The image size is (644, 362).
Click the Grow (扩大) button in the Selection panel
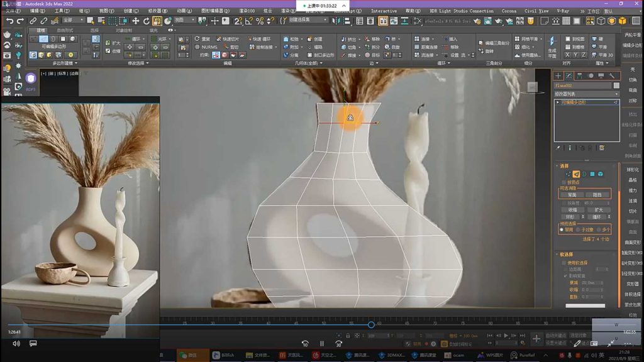pyautogui.click(x=600, y=210)
